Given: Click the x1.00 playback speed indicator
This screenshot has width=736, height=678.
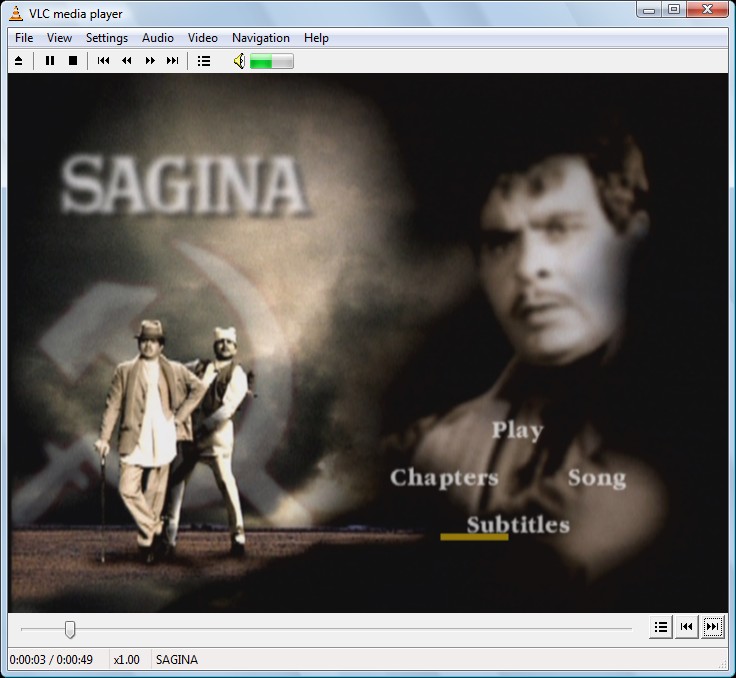Looking at the screenshot, I should (127, 660).
